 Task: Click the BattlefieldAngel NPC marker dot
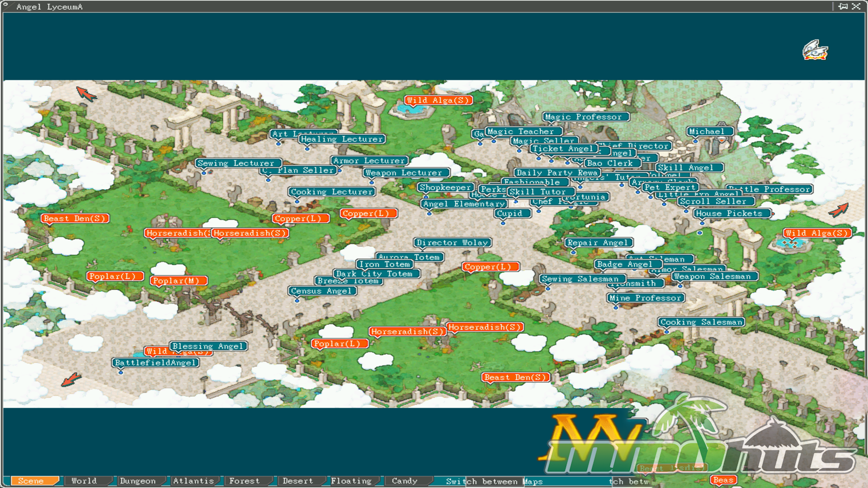coord(121,372)
